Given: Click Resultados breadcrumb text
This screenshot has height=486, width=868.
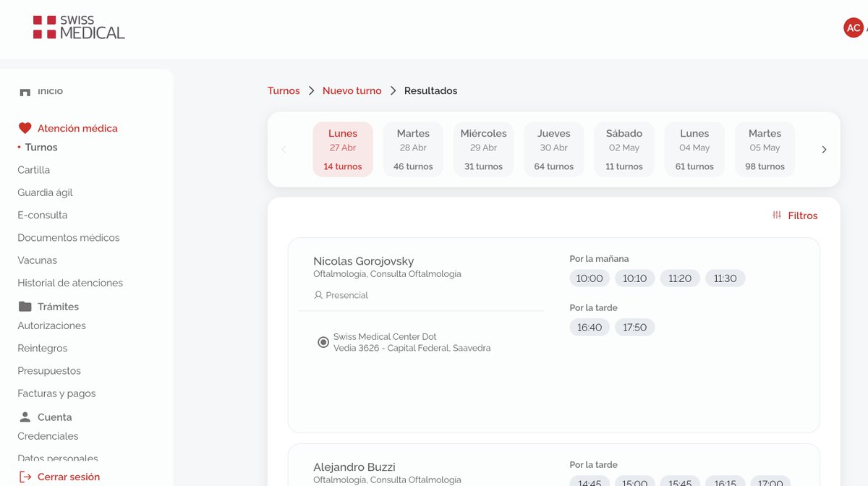Looking at the screenshot, I should point(431,90).
